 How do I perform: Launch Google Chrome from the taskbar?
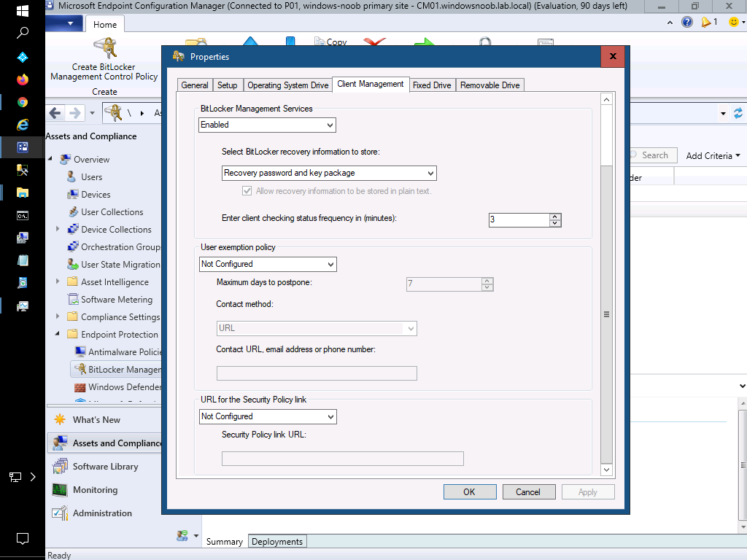pos(23,102)
